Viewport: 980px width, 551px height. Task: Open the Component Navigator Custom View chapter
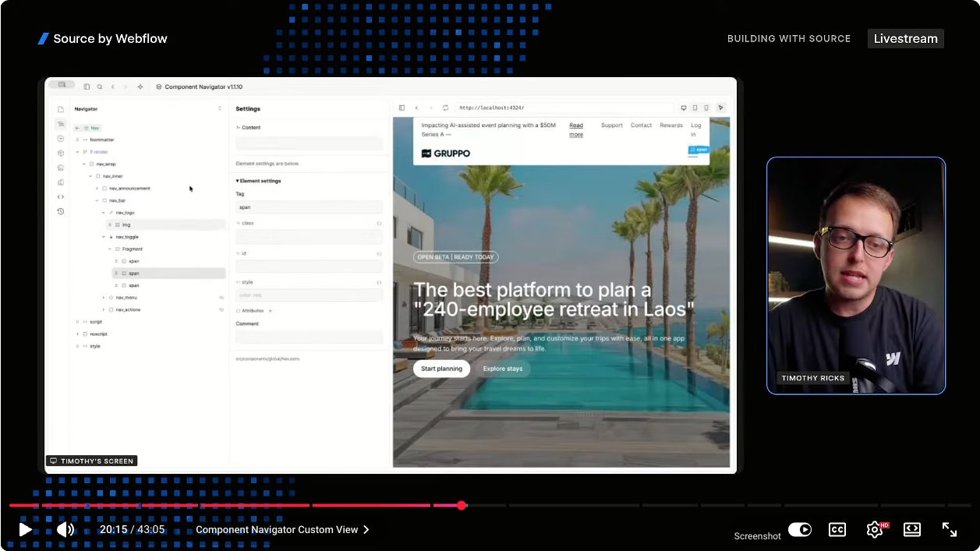coord(282,530)
